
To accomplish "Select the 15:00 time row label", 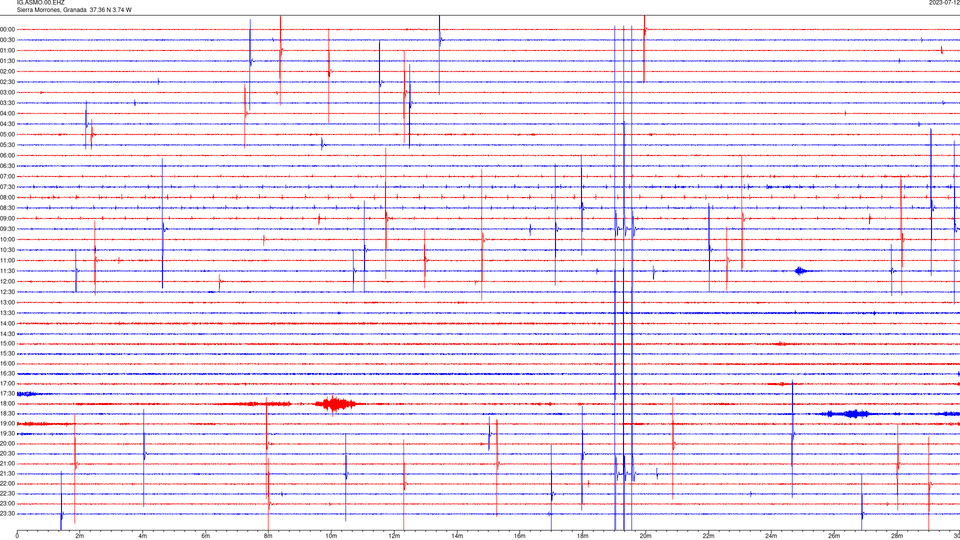I will click(x=7, y=343).
